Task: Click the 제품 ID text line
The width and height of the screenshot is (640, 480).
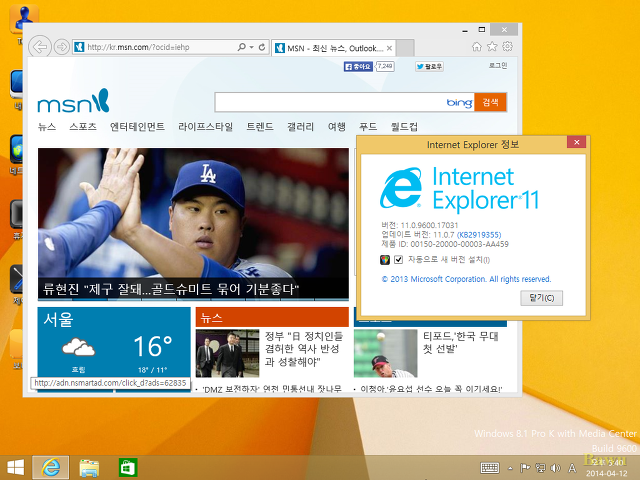Action: click(445, 244)
